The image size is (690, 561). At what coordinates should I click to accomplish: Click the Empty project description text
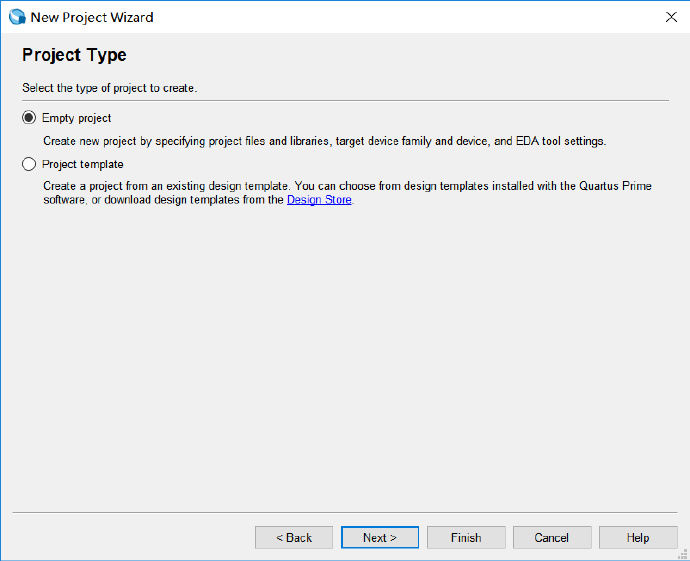click(324, 141)
